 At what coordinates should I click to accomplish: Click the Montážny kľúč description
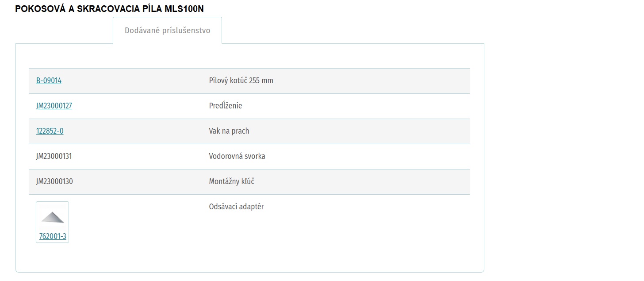coord(232,181)
